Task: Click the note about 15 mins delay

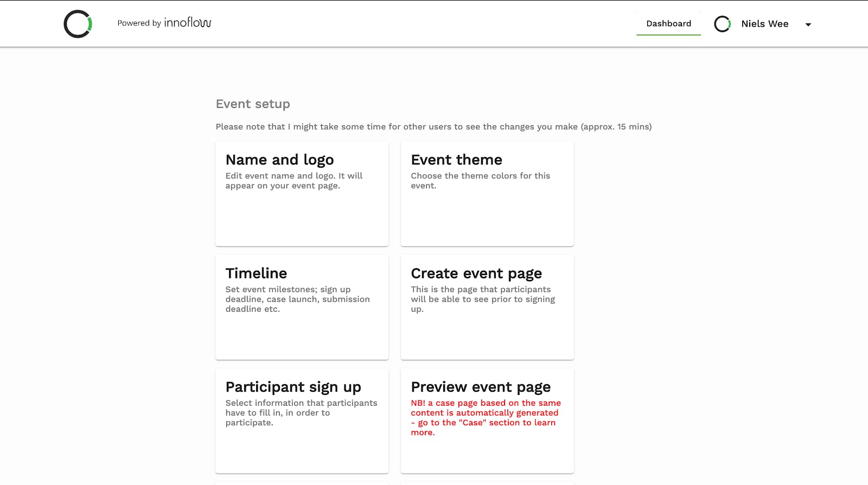Action: pos(433,126)
